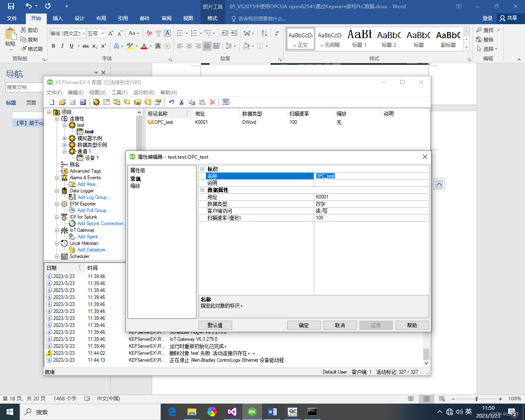The width and height of the screenshot is (525, 420).
Task: Open the font size dropdown showing 五号
Action: 103,34
